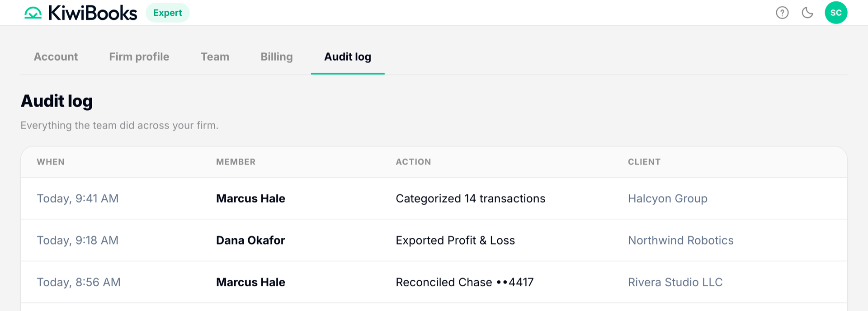Image resolution: width=868 pixels, height=311 pixels.
Task: Click the 'Audit log' page heading
Action: click(x=57, y=101)
